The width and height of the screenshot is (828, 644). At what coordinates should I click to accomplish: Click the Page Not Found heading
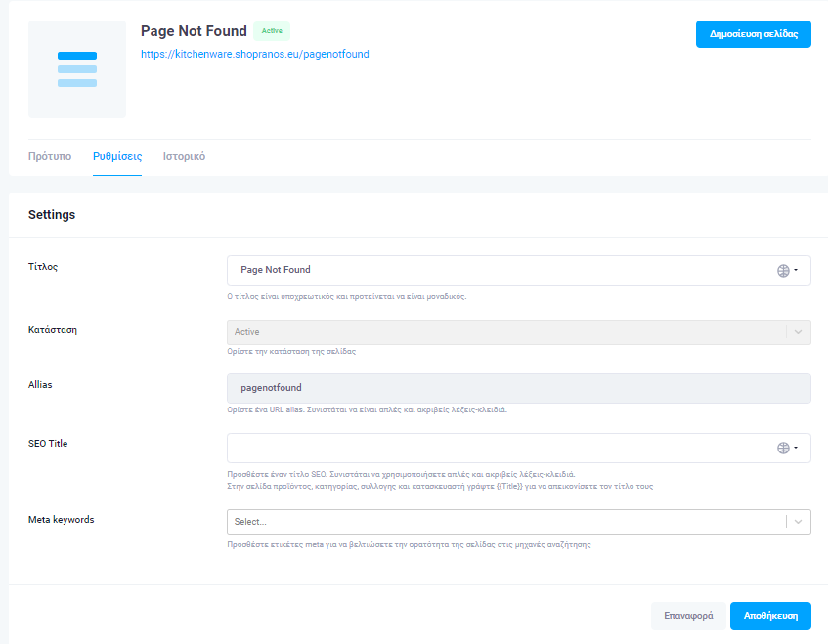194,31
